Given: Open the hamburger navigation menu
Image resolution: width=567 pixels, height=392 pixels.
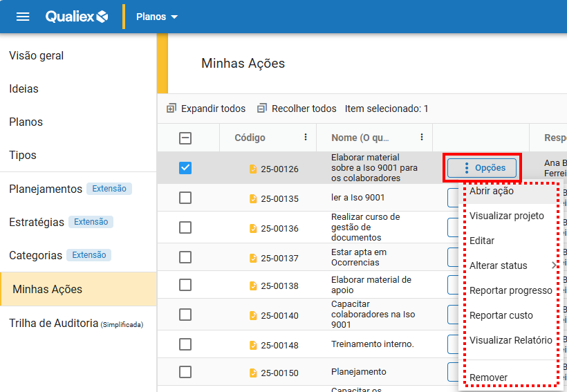Looking at the screenshot, I should [x=23, y=17].
